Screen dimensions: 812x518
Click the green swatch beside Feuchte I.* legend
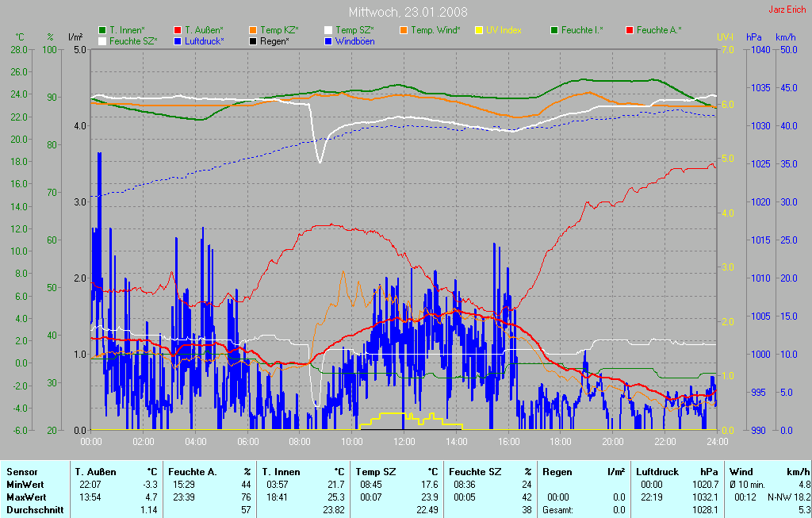tap(554, 31)
